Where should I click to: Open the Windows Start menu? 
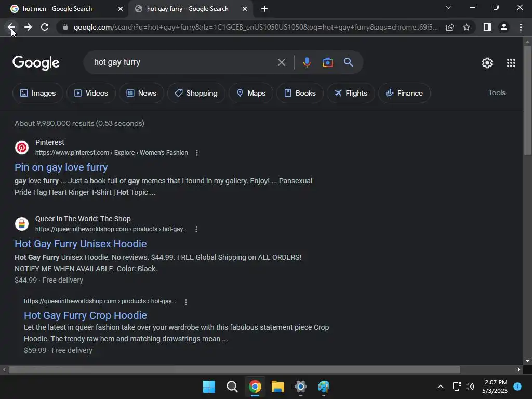click(x=209, y=387)
